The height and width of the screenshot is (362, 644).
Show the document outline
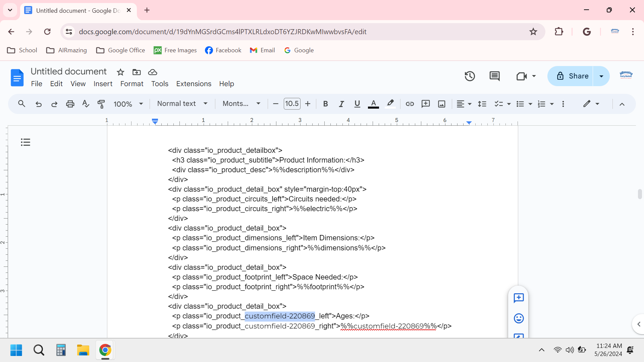(x=25, y=142)
